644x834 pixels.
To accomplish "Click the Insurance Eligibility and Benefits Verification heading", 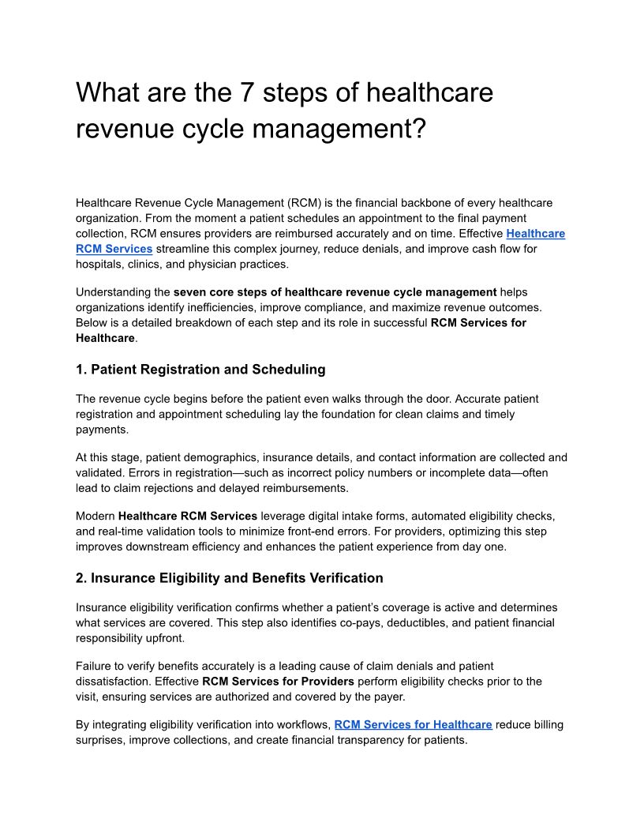I will (x=229, y=578).
